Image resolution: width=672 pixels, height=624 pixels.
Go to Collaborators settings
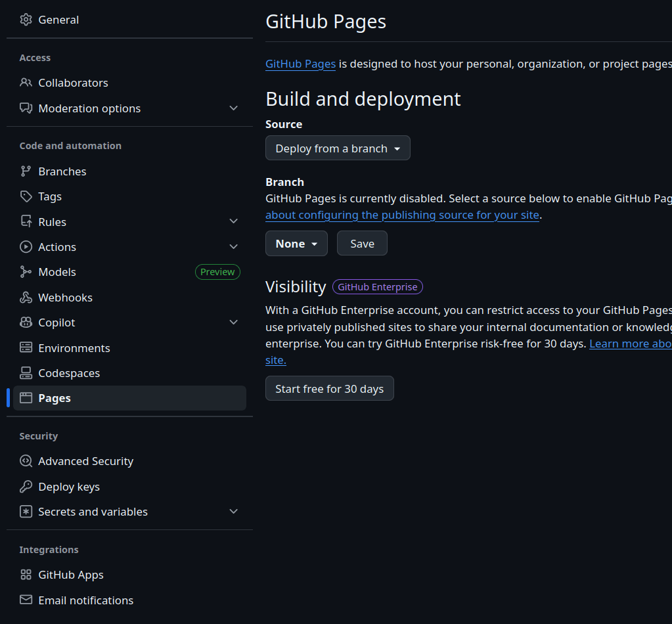pos(129,83)
